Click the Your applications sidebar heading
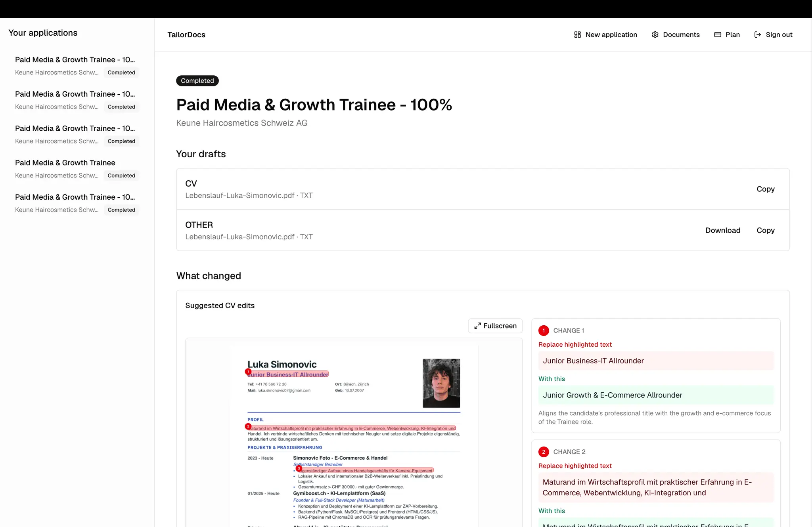The height and width of the screenshot is (527, 812). point(43,33)
